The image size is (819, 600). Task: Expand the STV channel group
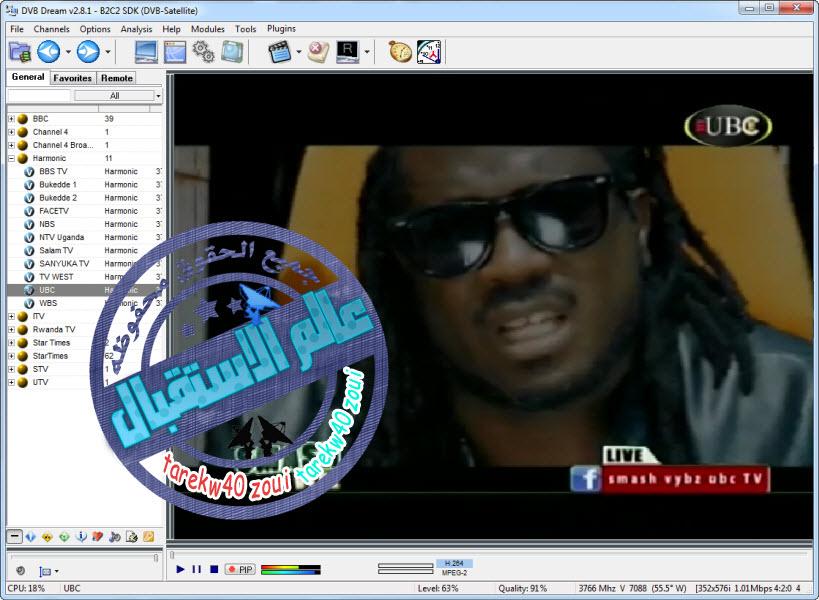[11, 369]
